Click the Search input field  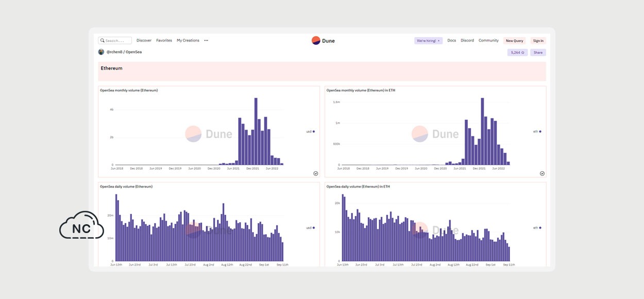click(x=115, y=40)
